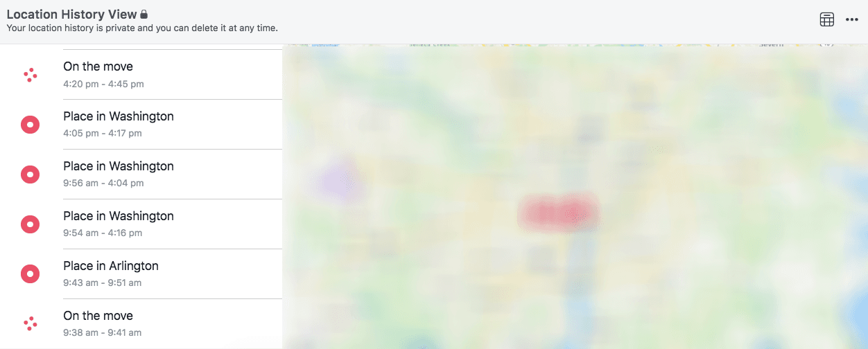Open the three-dot more options menu

852,20
